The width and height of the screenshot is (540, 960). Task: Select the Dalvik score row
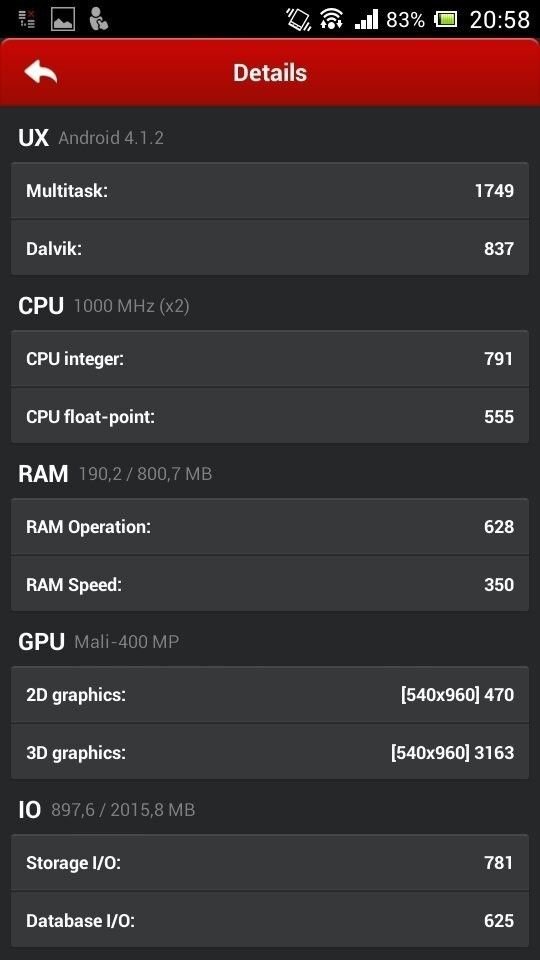pos(270,247)
